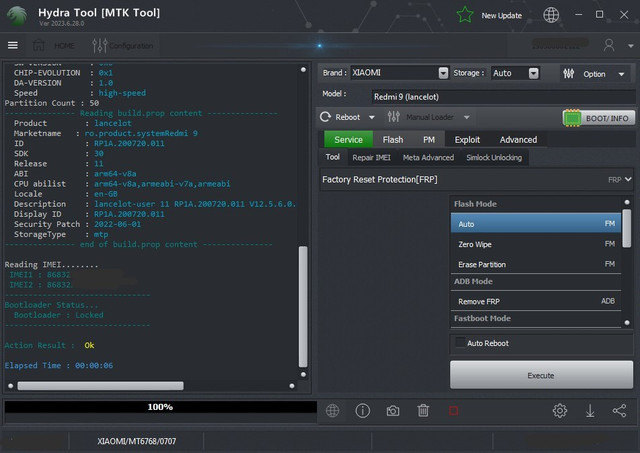The height and width of the screenshot is (453, 640).
Task: Click the Manual Loader sliders icon
Action: pos(393,117)
